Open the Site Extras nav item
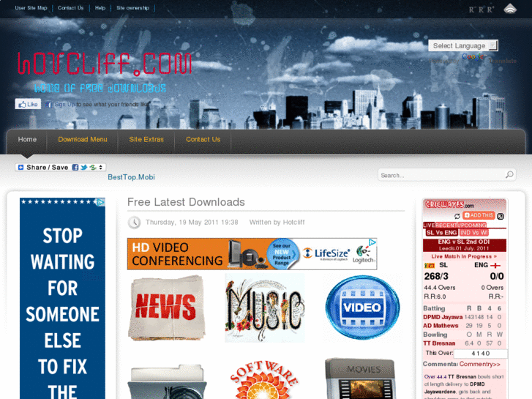This screenshot has height=399, width=532. pyautogui.click(x=146, y=139)
